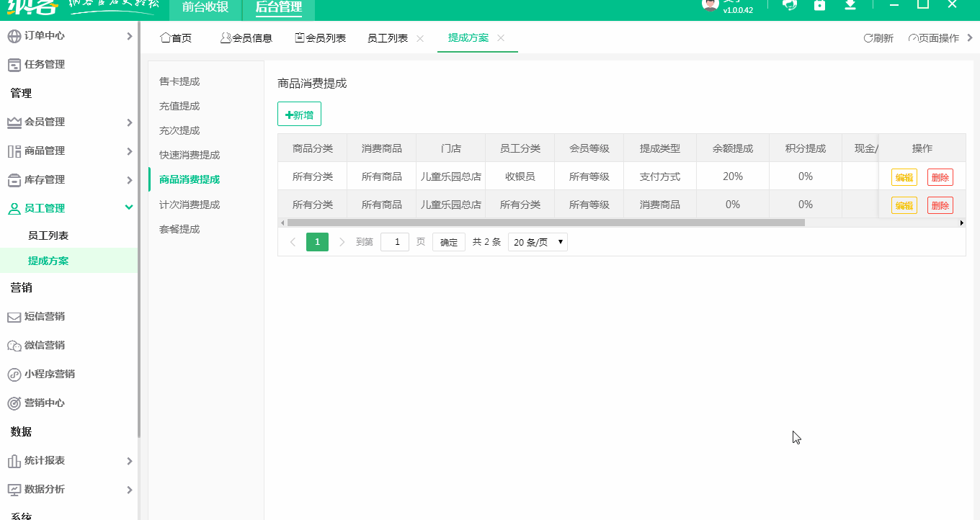The height and width of the screenshot is (520, 980).
Task: Click the download icon in the title bar
Action: (x=850, y=5)
